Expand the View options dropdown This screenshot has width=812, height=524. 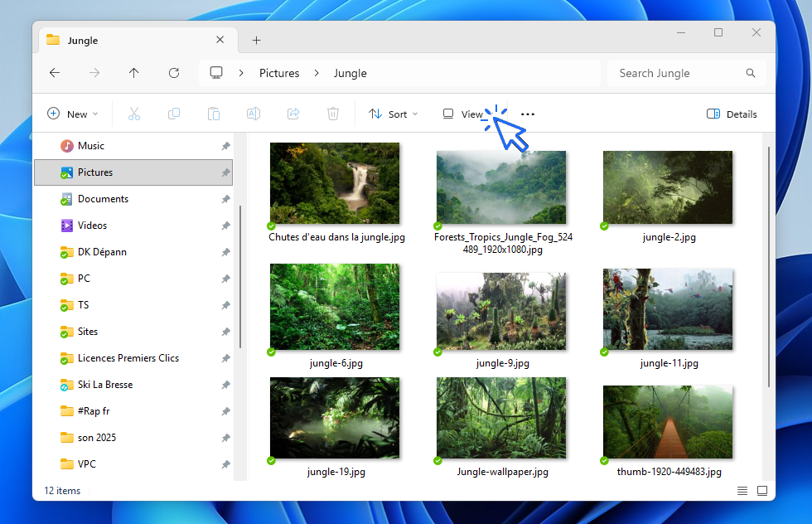click(463, 114)
